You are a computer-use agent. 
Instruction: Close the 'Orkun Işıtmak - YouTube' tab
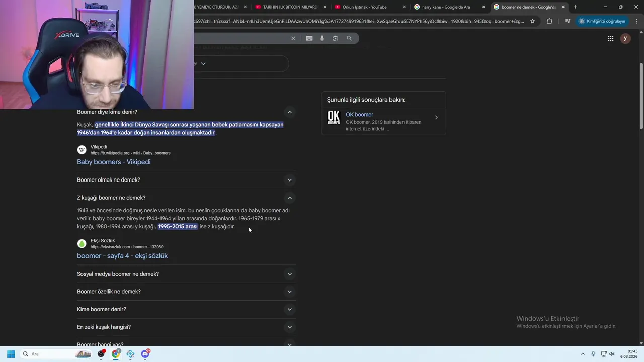[404, 7]
